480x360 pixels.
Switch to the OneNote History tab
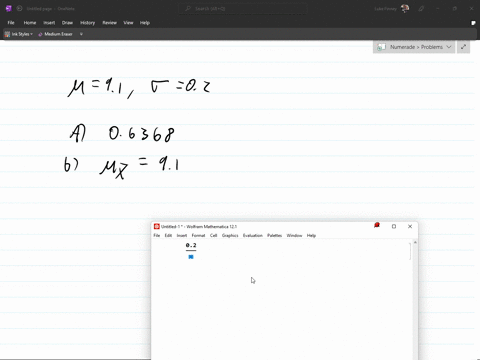(88, 23)
